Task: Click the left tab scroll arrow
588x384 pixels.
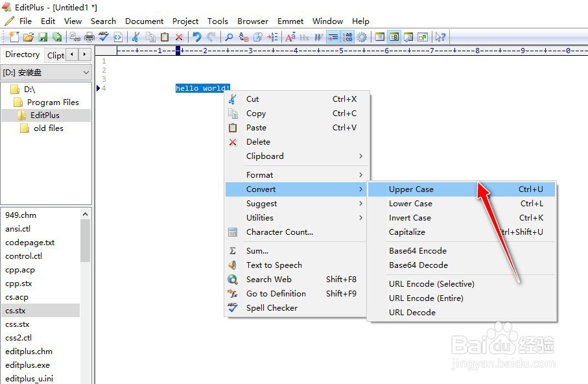Action: tap(71, 54)
